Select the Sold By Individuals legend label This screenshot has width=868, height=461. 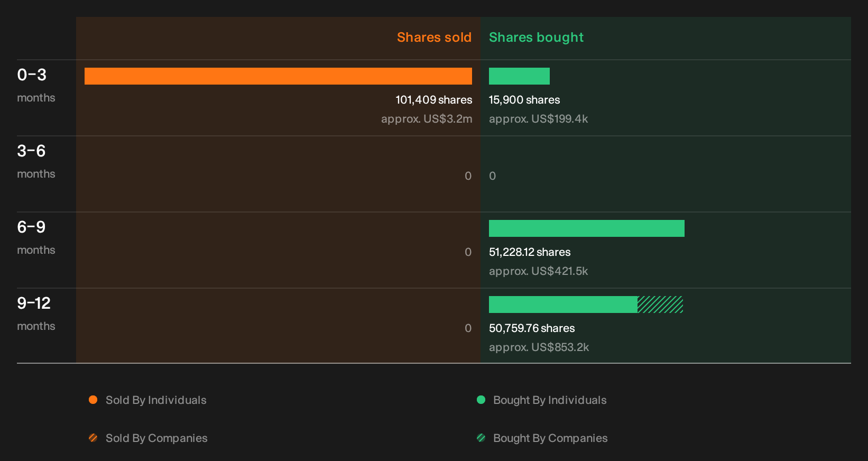pos(156,400)
